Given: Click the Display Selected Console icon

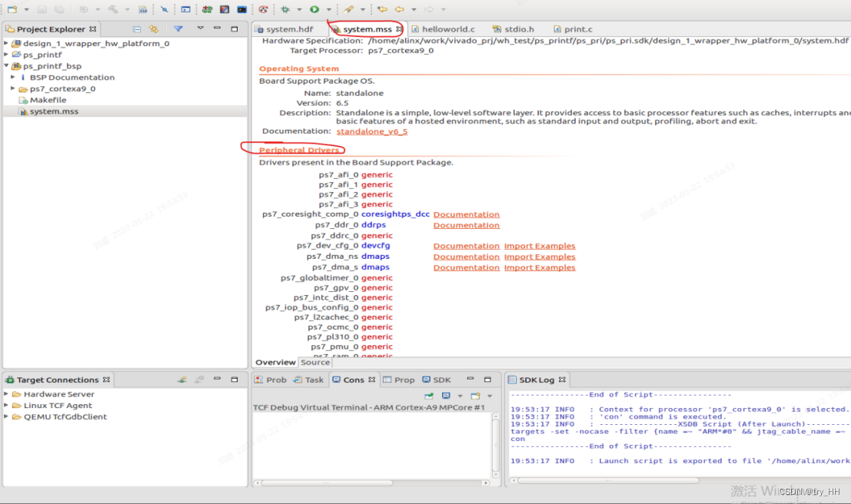Looking at the screenshot, I should (446, 396).
